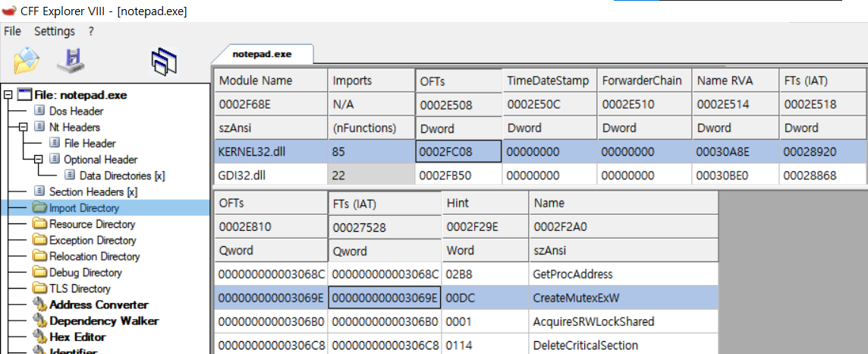Open the ? help menu
This screenshot has height=354, width=868.
(x=91, y=31)
